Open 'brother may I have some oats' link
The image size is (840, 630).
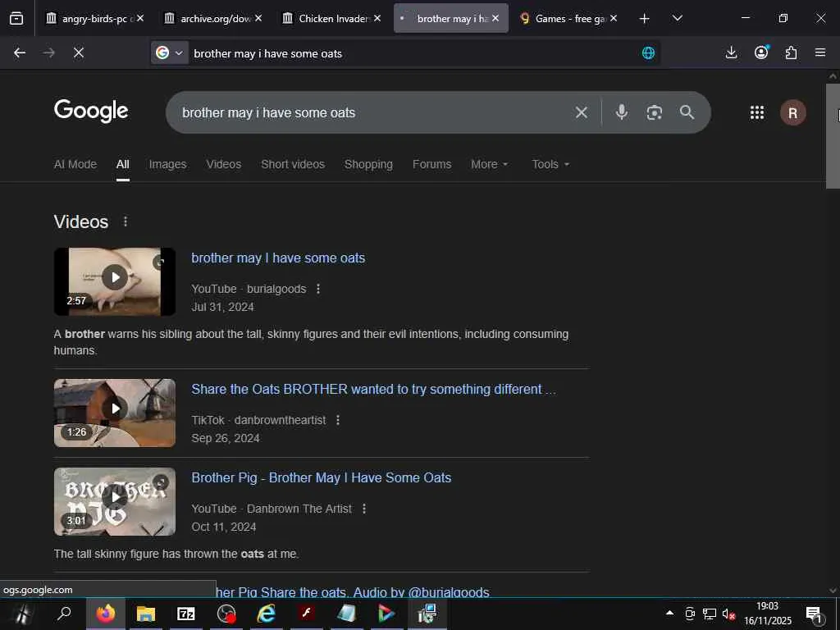point(279,258)
